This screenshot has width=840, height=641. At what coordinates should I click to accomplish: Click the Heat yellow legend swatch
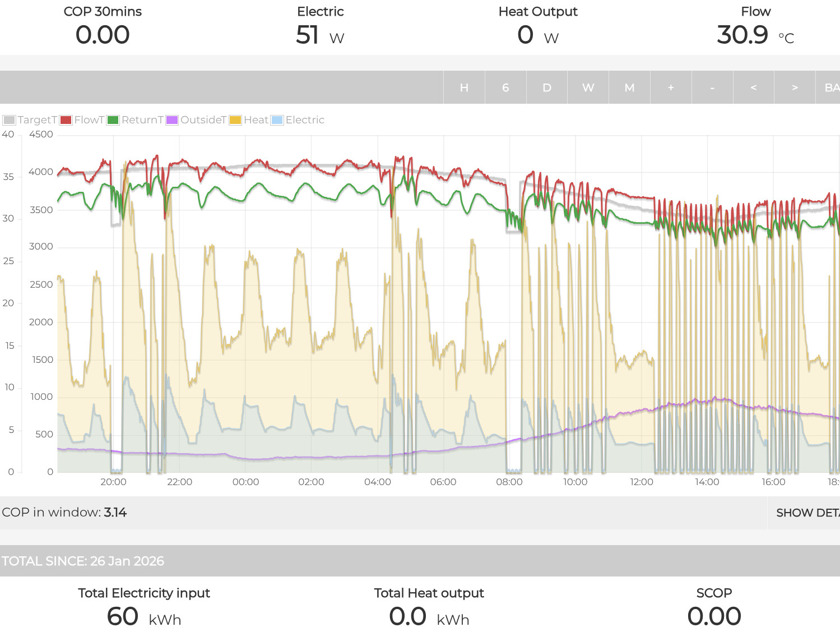tap(235, 120)
